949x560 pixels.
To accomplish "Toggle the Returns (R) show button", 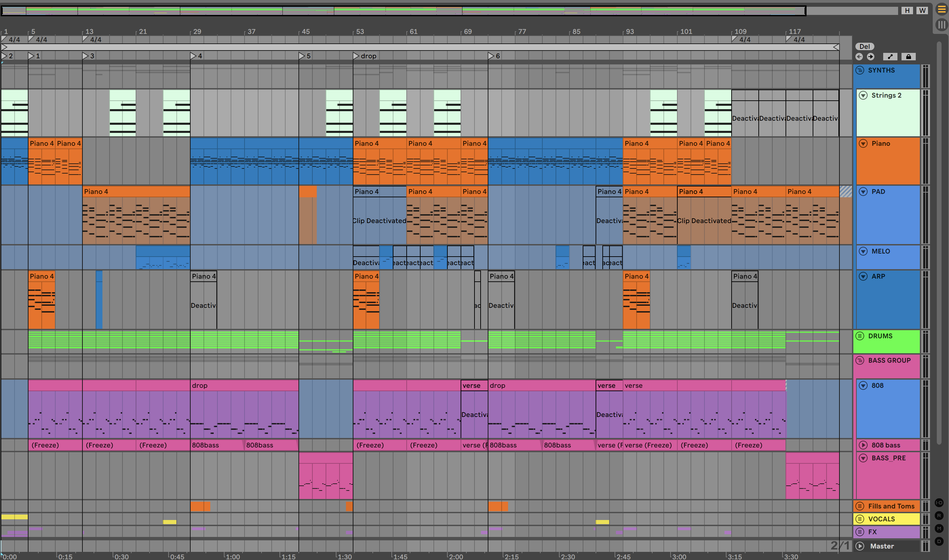I will 939,516.
